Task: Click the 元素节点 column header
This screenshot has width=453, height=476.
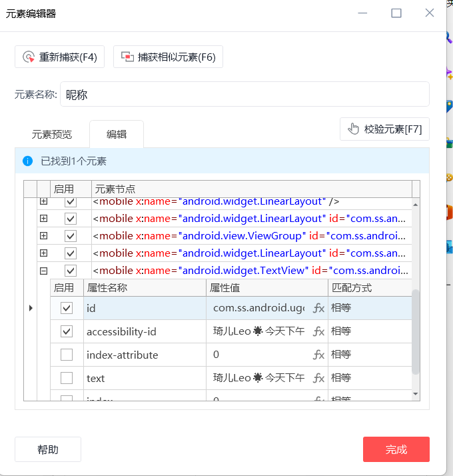Action: [252, 189]
